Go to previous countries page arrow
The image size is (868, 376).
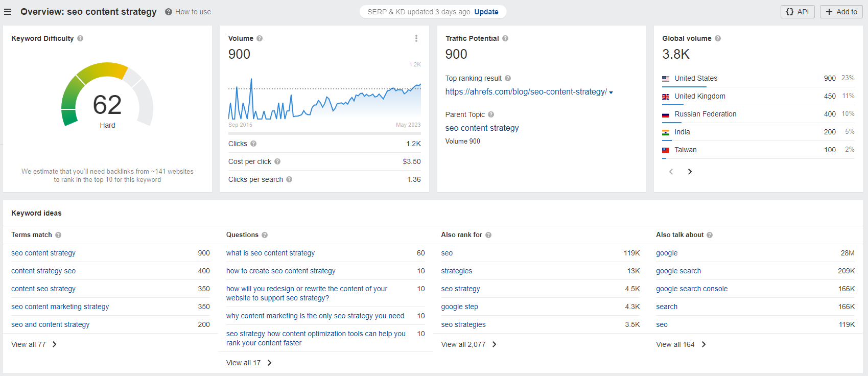coord(671,172)
